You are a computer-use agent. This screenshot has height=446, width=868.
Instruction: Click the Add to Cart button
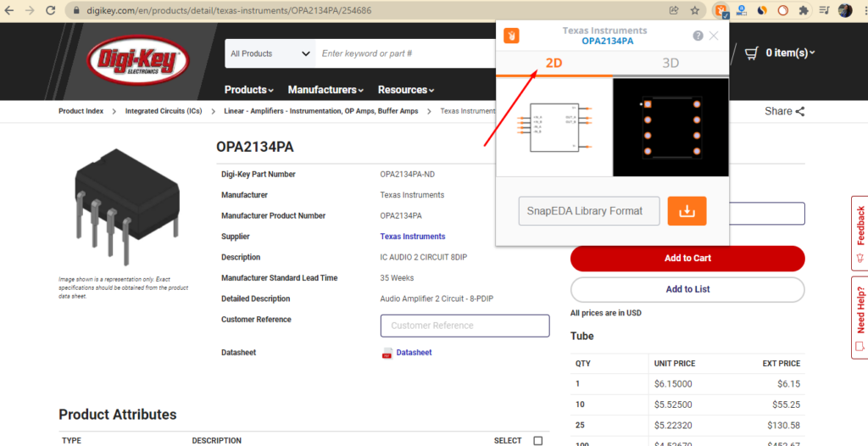[x=687, y=258]
